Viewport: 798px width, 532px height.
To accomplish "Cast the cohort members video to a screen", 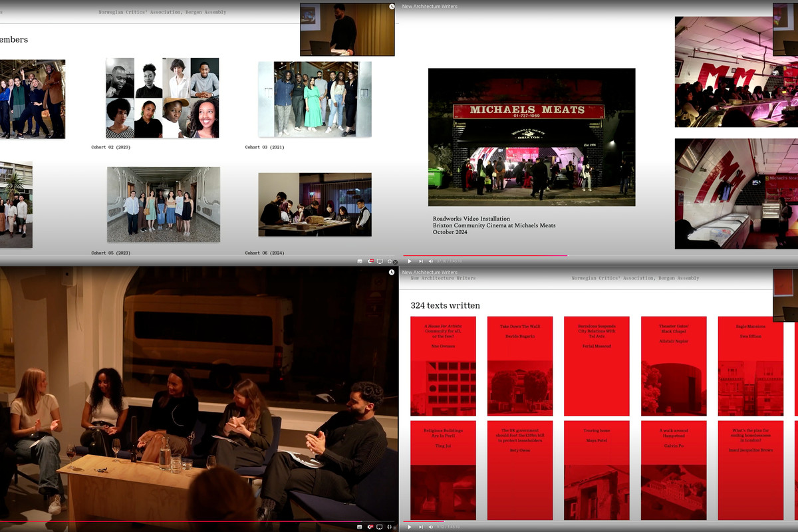I will (380, 261).
